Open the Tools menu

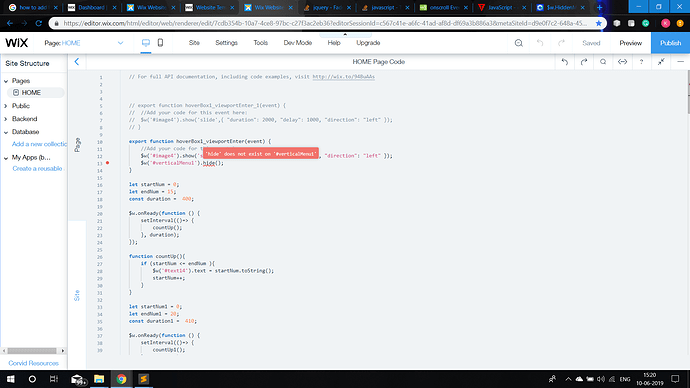(x=261, y=43)
